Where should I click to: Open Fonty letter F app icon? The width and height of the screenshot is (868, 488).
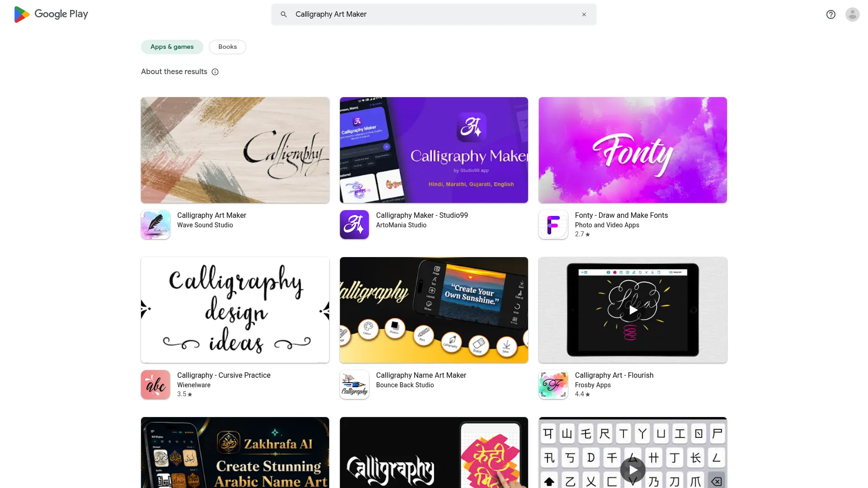click(553, 225)
